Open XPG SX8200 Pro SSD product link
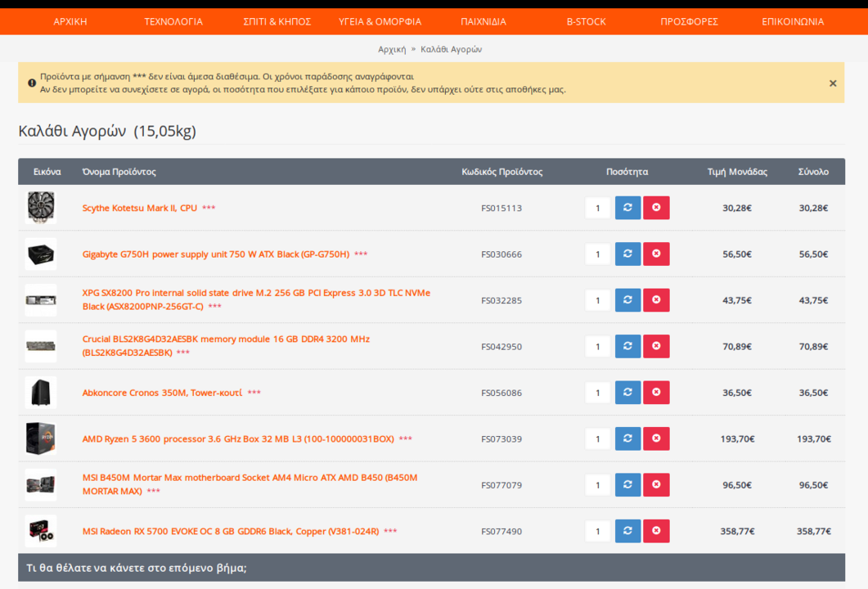 click(x=256, y=299)
